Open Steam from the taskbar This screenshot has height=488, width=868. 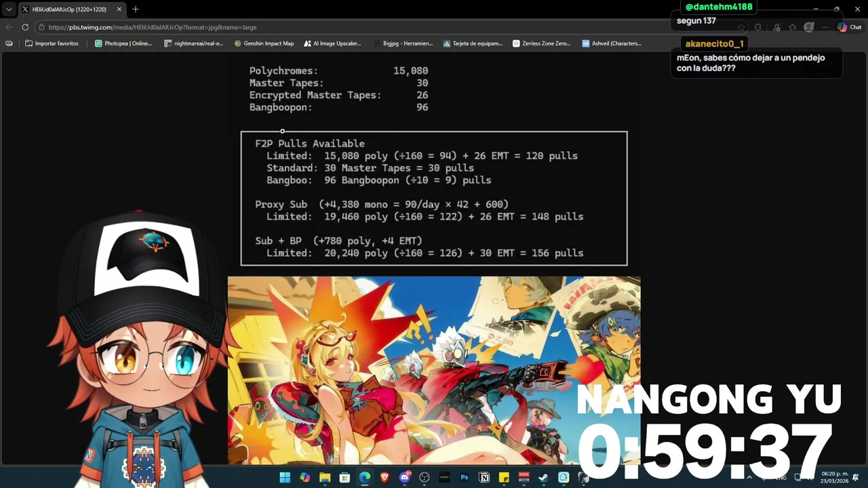tap(544, 478)
